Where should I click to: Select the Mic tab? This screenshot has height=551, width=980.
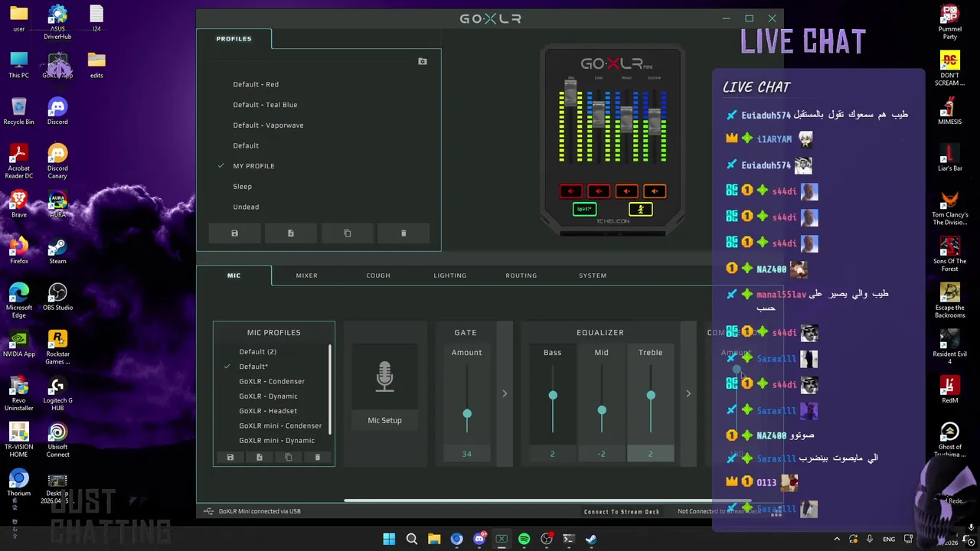(234, 275)
